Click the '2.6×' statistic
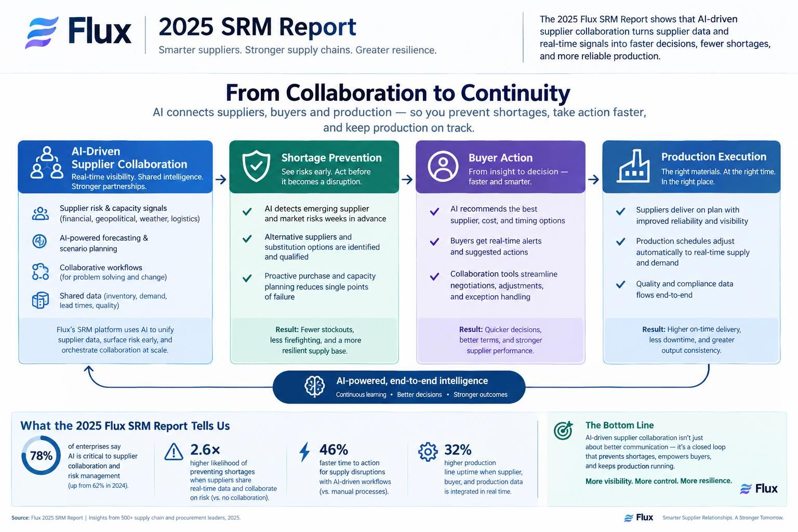798x532 pixels. (x=205, y=449)
